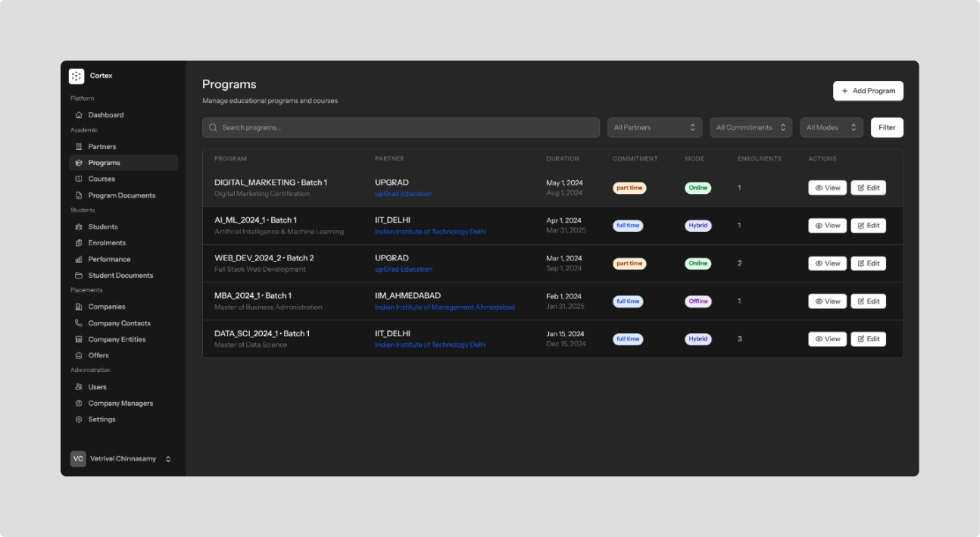Open upGrad Education link in DIGITAL_MARKETING row
Image resolution: width=980 pixels, height=537 pixels.
[x=404, y=194]
